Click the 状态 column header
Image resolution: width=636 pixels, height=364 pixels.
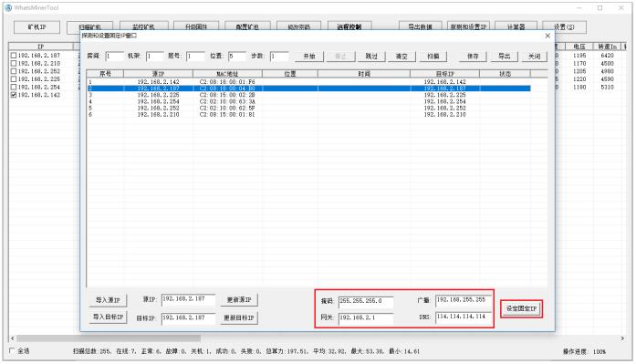[505, 74]
